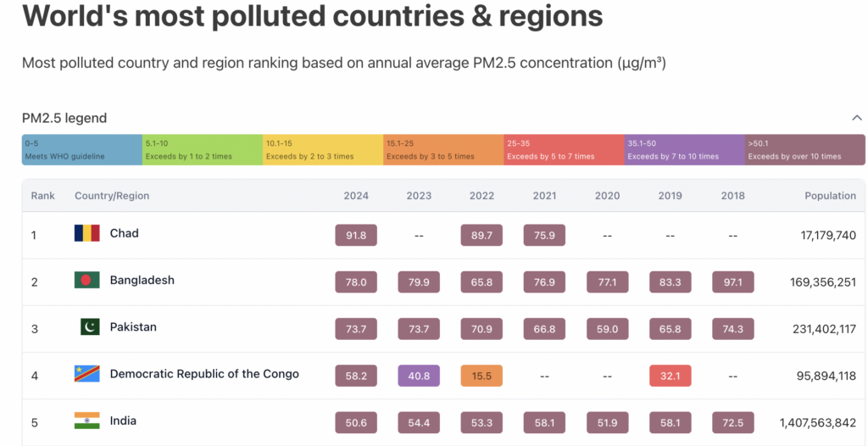Sort table by Population column header
The image size is (868, 446).
click(830, 196)
